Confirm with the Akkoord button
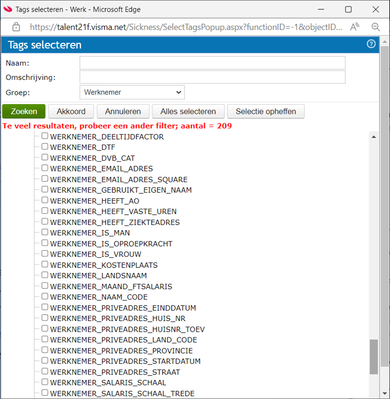Screen dimensions: 390x399 (x=71, y=111)
